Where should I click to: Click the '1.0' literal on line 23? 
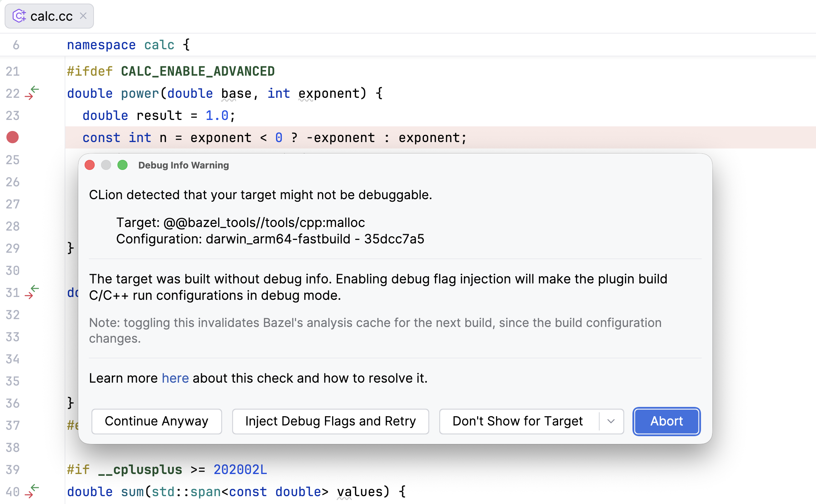217,116
